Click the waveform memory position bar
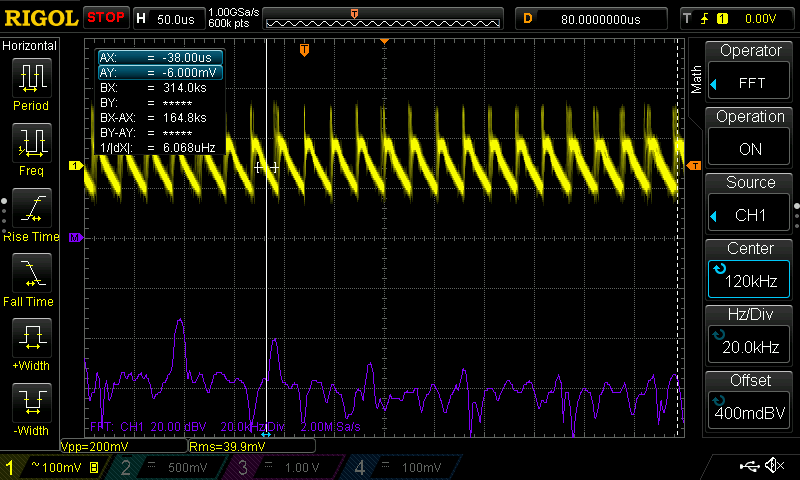The width and height of the screenshot is (800, 480). (384, 18)
